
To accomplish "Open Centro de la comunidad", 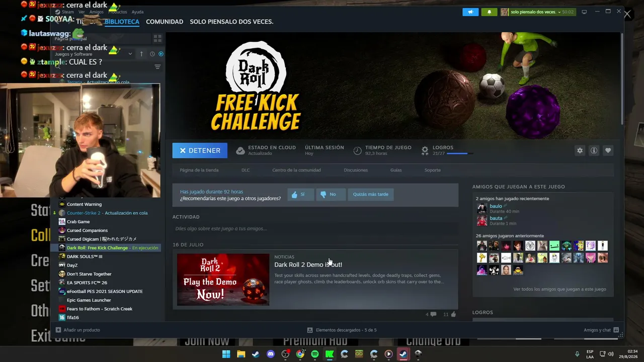I will 296,170.
